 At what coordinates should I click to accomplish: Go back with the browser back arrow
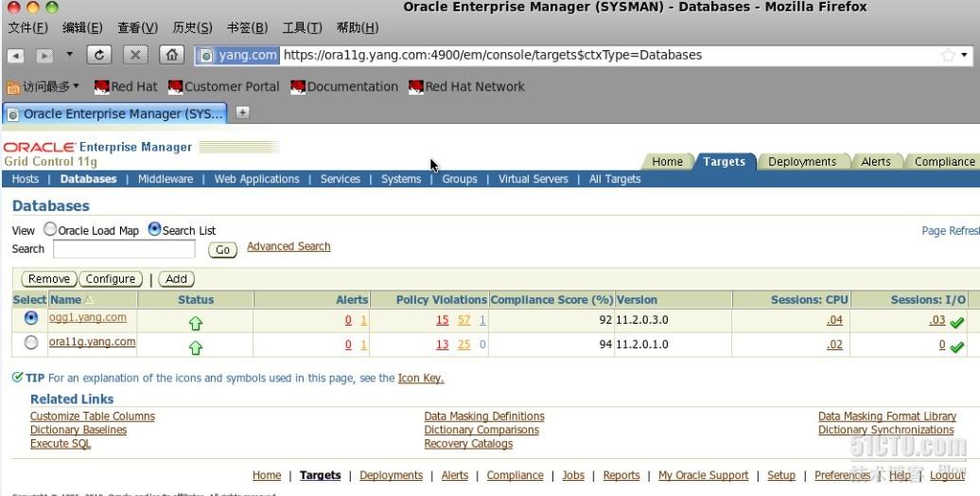tap(16, 56)
